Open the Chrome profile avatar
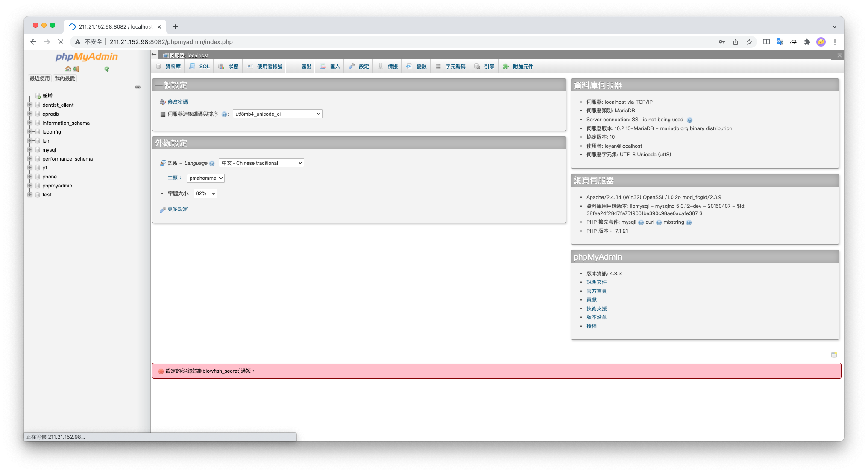The image size is (868, 473). [x=821, y=42]
